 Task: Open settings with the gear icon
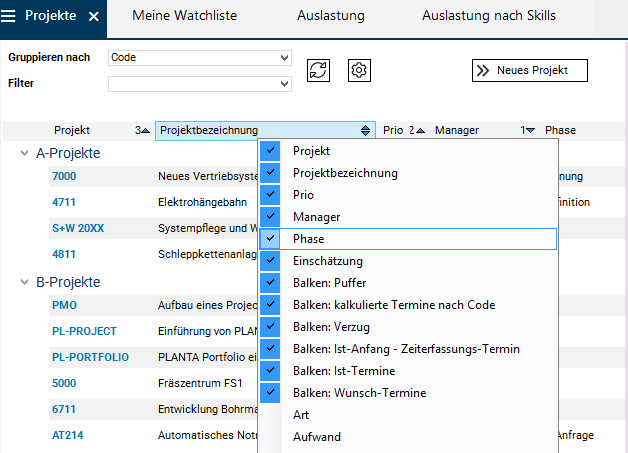click(359, 70)
